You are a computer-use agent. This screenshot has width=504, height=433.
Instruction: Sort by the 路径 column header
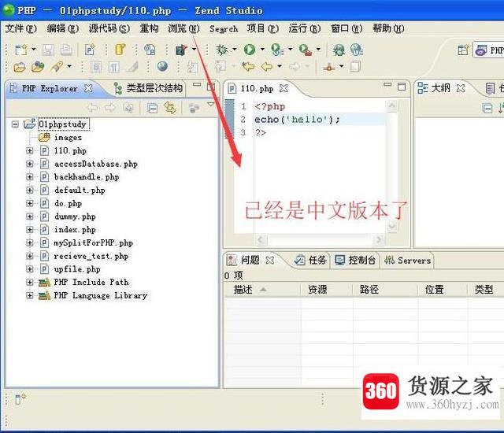[x=385, y=290]
